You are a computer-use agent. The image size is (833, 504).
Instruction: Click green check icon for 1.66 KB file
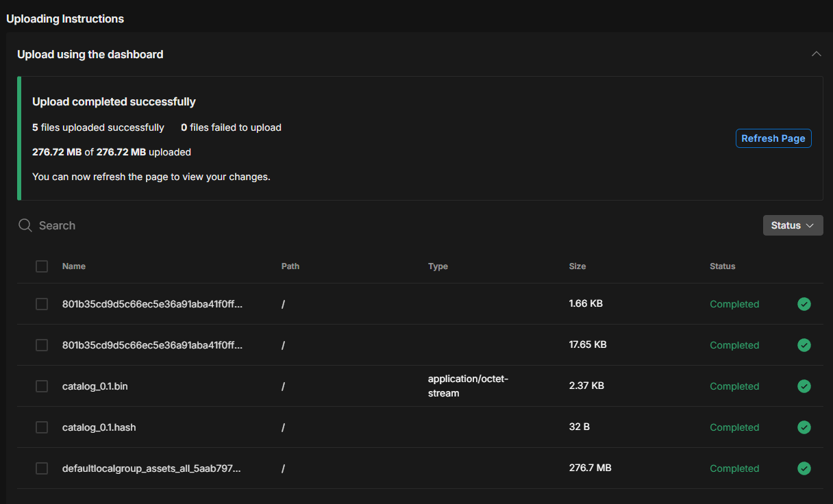click(804, 304)
